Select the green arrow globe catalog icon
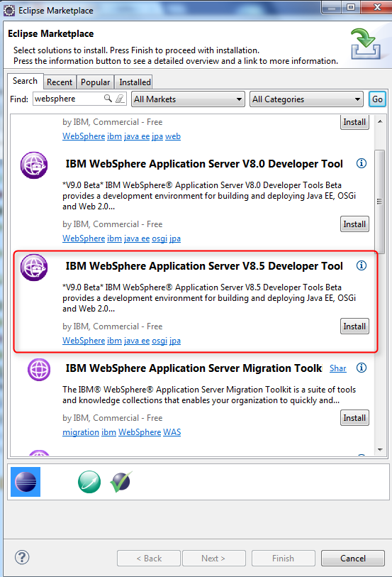Screen dimensions: 392x577 [89, 482]
